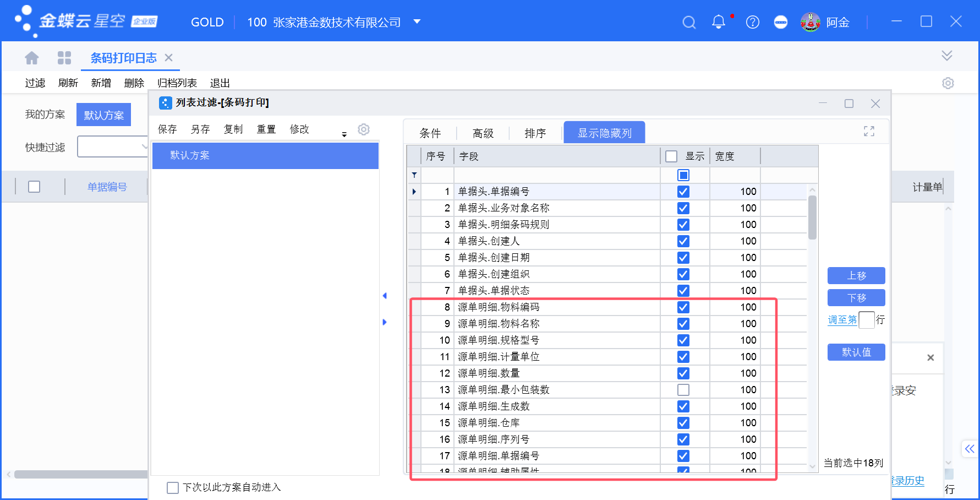Image resolution: width=980 pixels, height=500 pixels.
Task: Click column list vertical scrollbar thumb
Action: tap(812, 218)
